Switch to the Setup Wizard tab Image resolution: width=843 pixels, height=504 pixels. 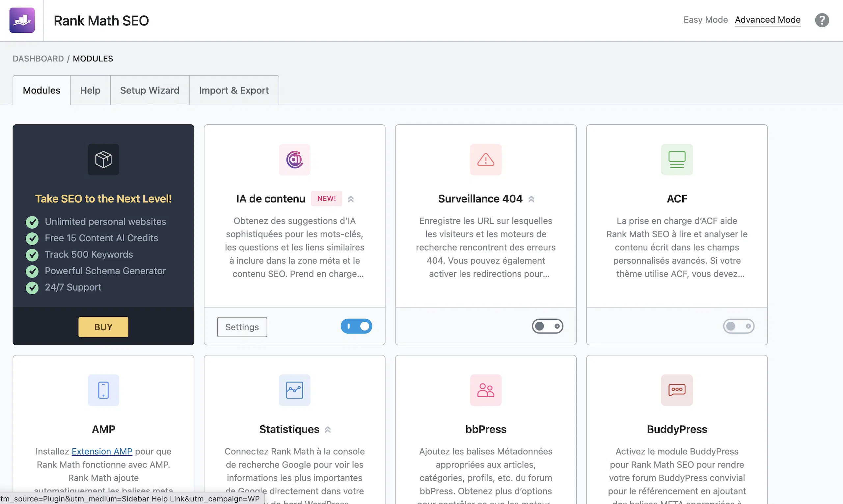pos(150,90)
